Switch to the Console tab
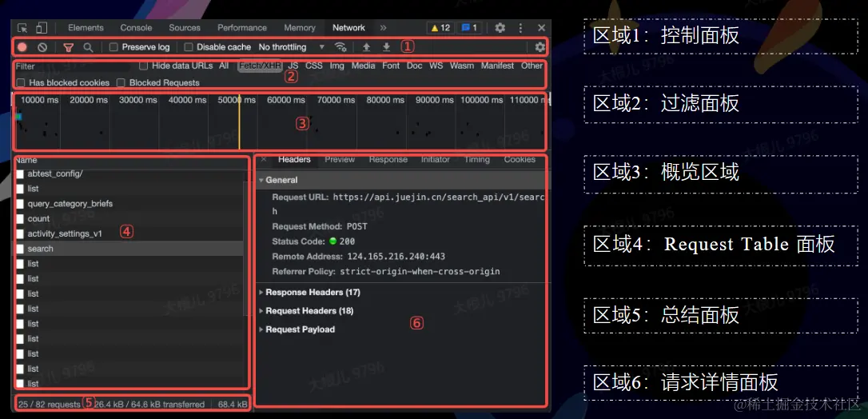868x419 pixels. 136,28
